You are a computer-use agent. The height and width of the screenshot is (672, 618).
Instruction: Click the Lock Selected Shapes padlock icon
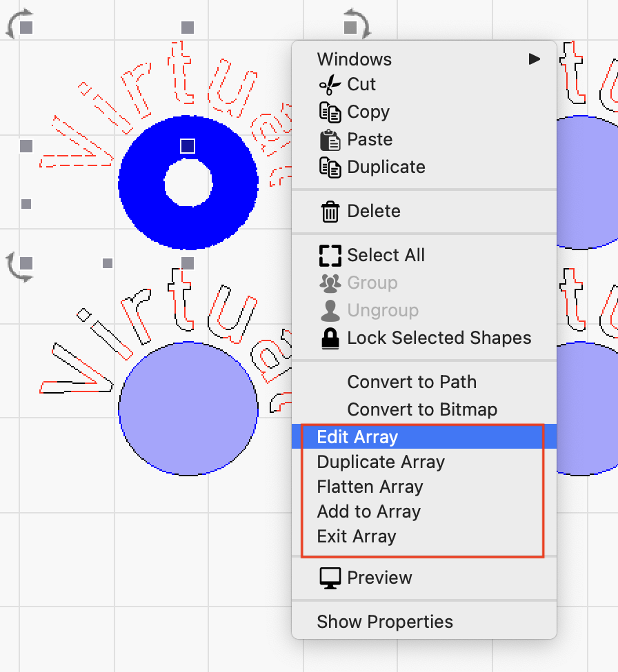point(330,338)
